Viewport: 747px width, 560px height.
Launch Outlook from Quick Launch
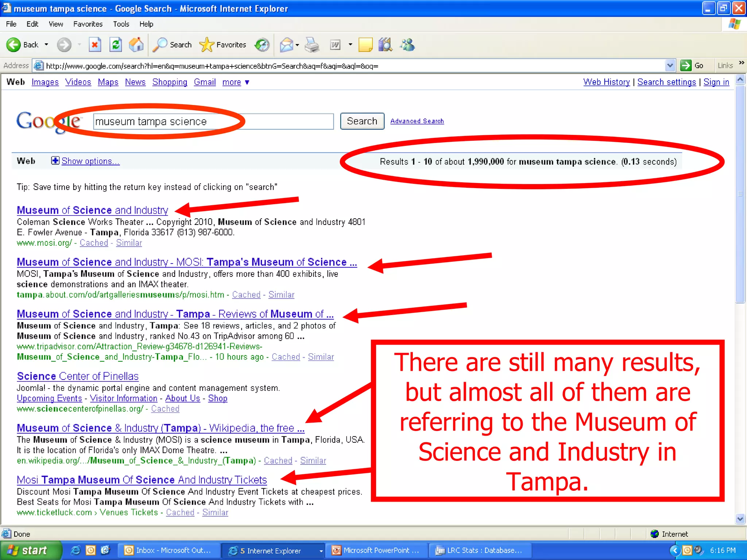(90, 550)
